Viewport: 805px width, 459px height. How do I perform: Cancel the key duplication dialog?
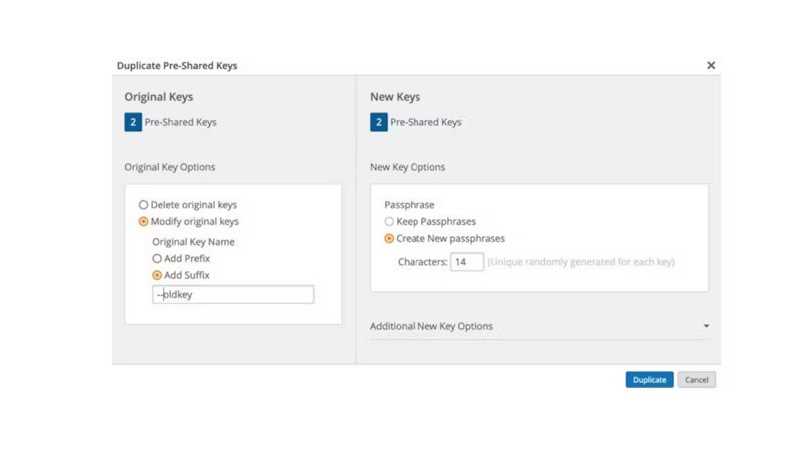pos(696,380)
